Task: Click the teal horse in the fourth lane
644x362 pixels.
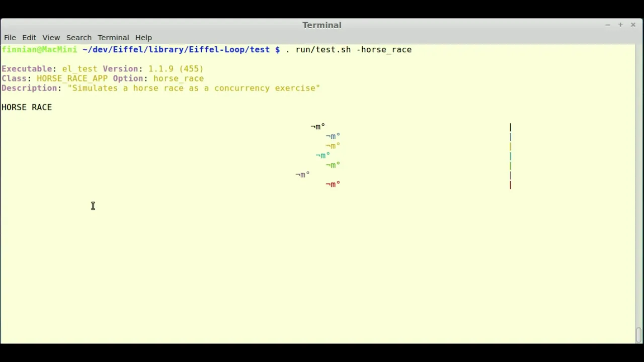Action: [323, 155]
